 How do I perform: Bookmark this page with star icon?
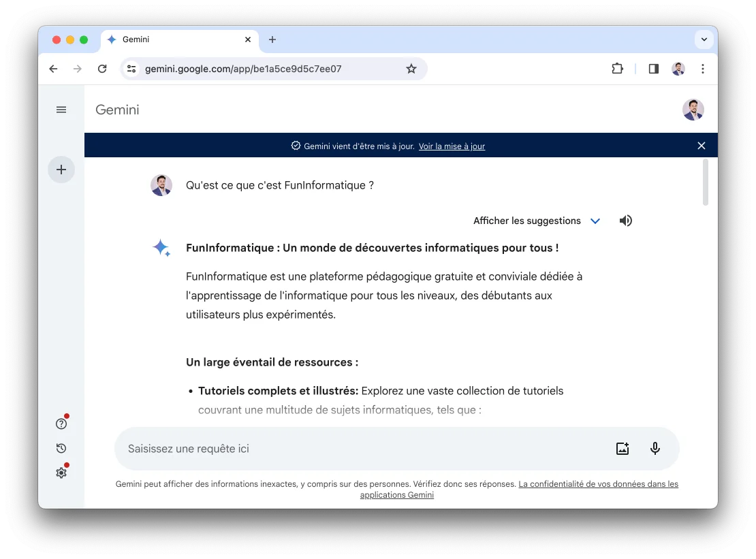[x=411, y=69]
